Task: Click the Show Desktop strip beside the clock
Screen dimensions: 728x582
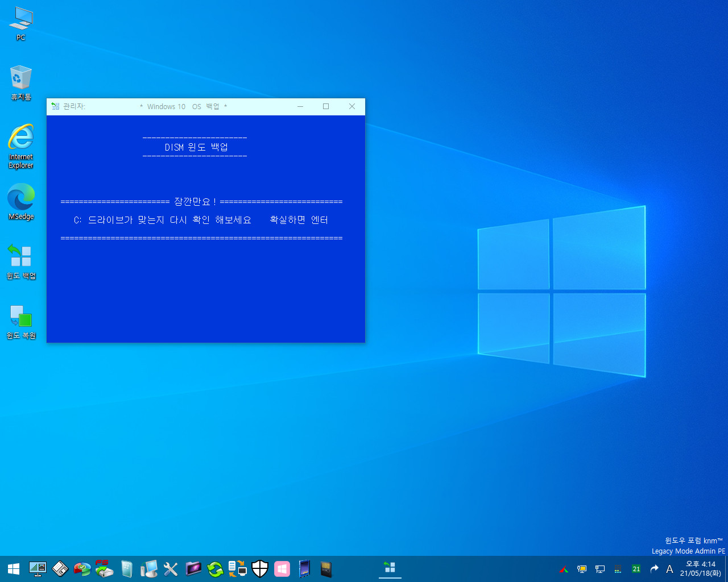Action: pos(726,569)
